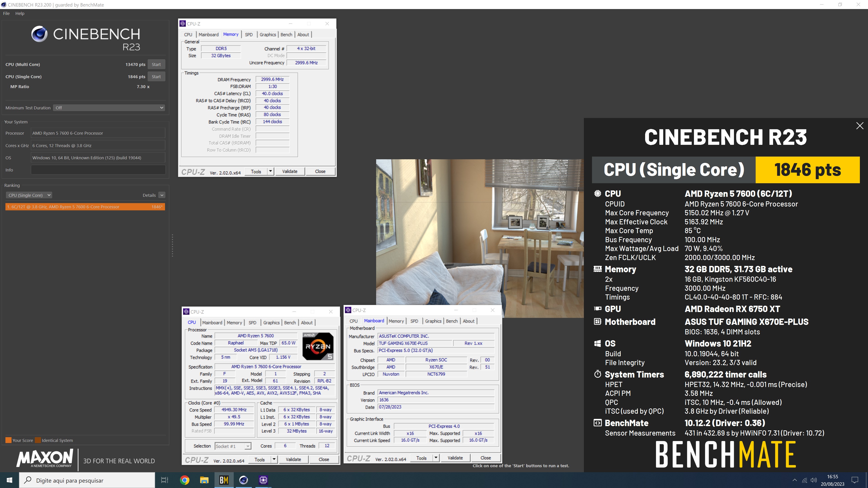Image resolution: width=868 pixels, height=488 pixels.
Task: Open Tools dropdown arrow in CPU-Z CPU window
Action: pos(274,459)
